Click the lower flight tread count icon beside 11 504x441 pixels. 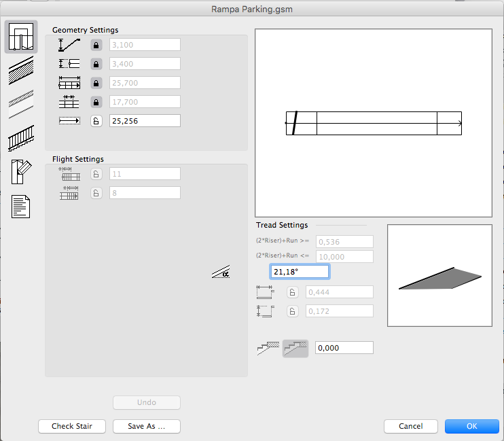click(69, 174)
